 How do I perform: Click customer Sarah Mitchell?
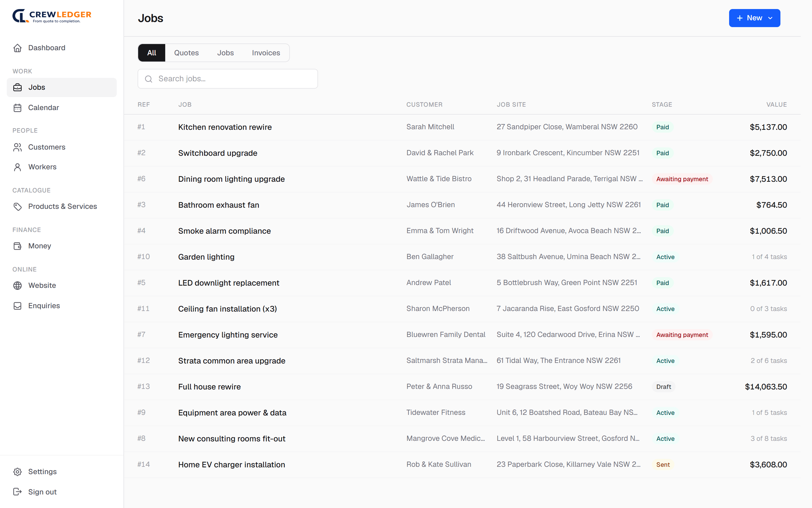(x=430, y=127)
